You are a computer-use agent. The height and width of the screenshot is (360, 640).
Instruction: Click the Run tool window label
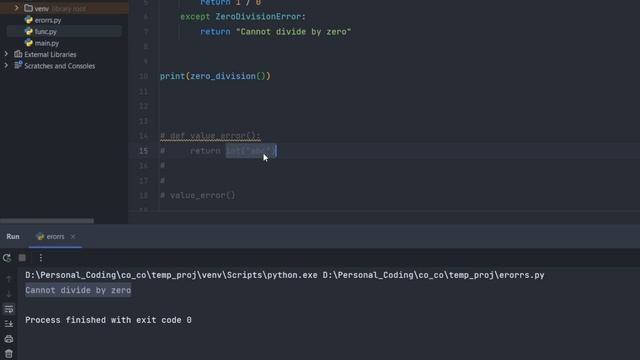(x=13, y=236)
